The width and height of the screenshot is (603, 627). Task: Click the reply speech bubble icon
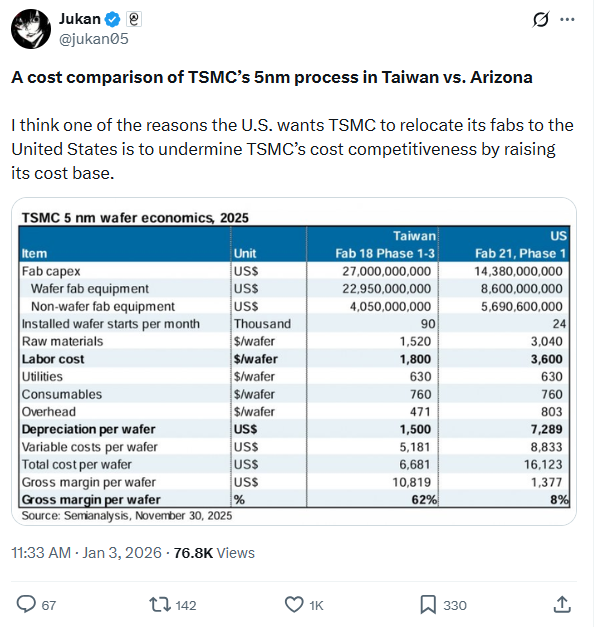pos(27,604)
